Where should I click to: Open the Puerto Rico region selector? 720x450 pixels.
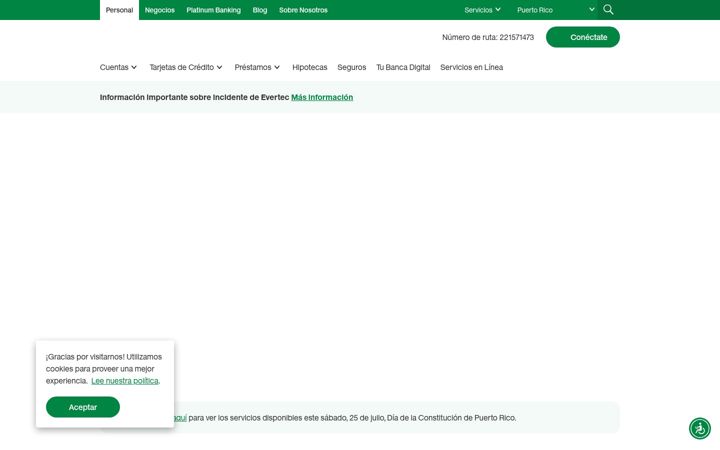tap(556, 10)
